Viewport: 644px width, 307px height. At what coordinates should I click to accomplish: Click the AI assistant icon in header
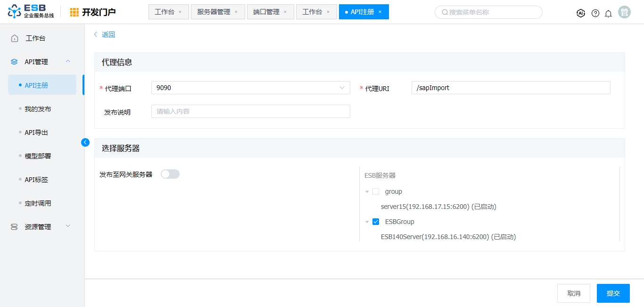point(581,13)
